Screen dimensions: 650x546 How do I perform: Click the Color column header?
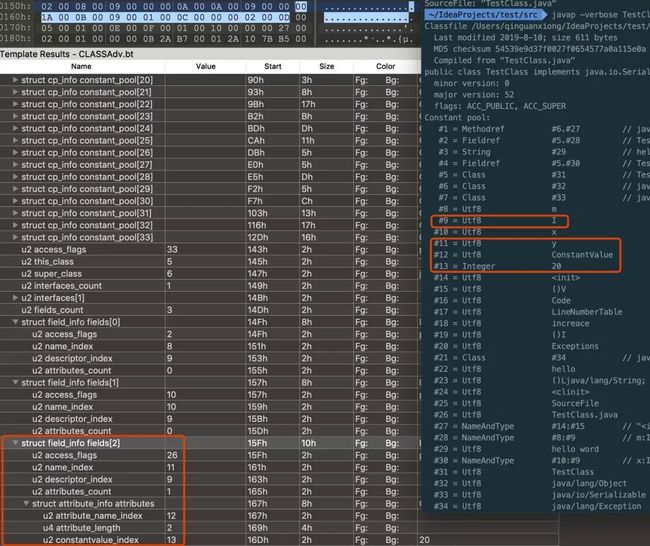386,66
